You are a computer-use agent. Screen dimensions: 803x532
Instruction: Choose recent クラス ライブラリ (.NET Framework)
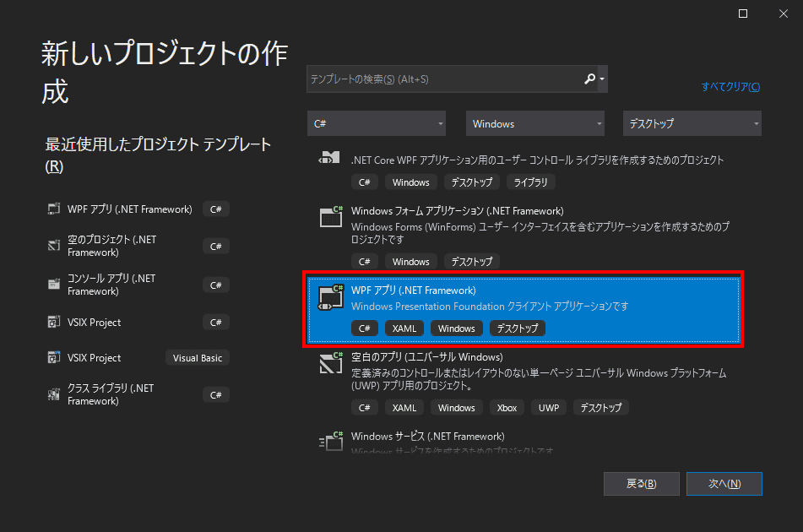click(x=138, y=394)
